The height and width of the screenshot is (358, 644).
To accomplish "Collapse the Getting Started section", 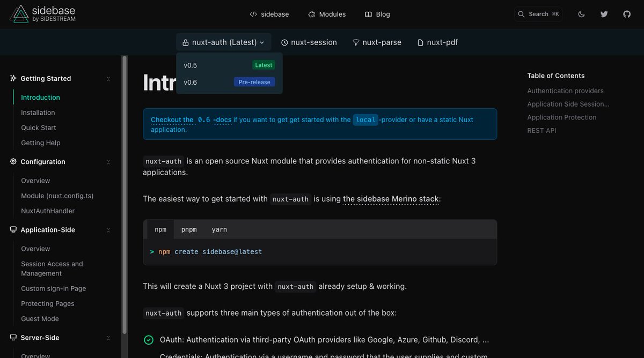I will click(108, 79).
